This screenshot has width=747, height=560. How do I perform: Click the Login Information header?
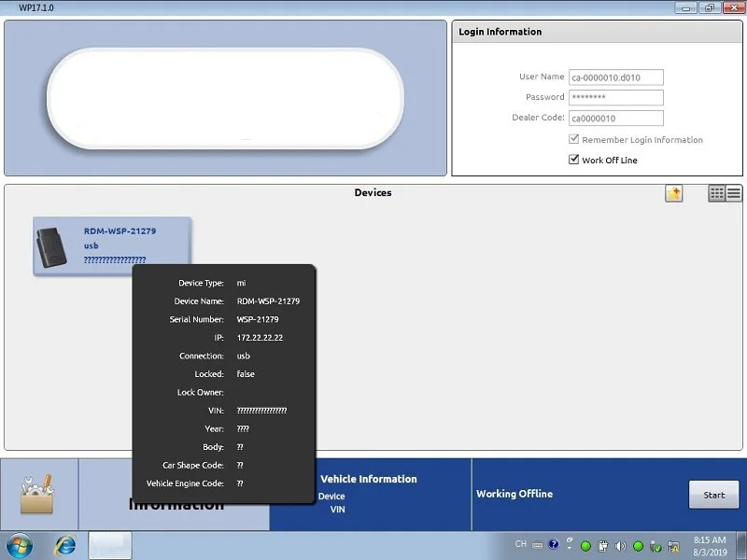pyautogui.click(x=500, y=32)
